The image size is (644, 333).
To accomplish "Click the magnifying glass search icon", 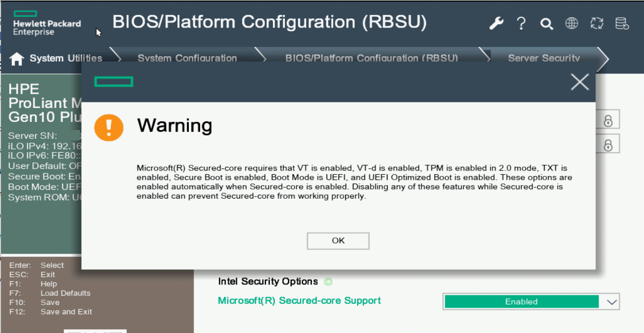I will coord(546,24).
